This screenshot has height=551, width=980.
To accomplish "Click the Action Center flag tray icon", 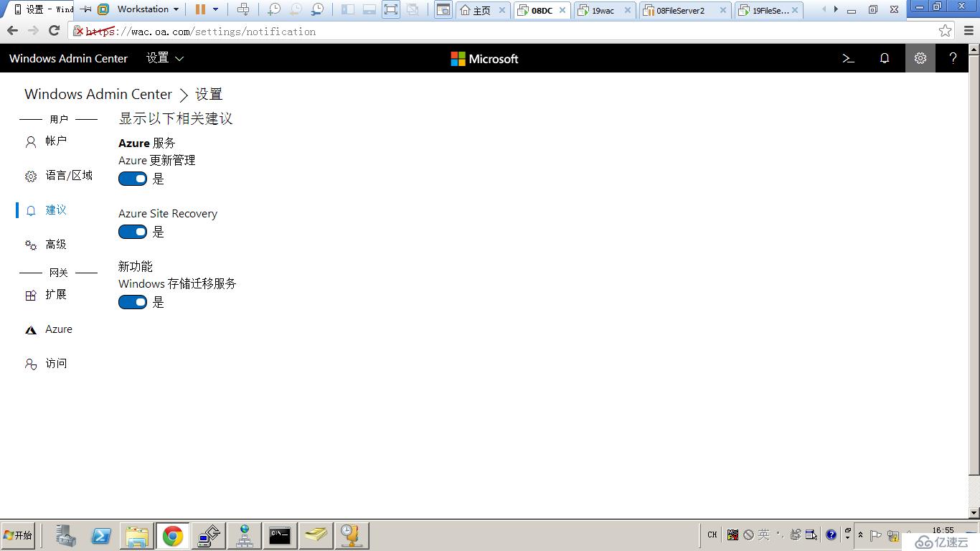I will 875,535.
